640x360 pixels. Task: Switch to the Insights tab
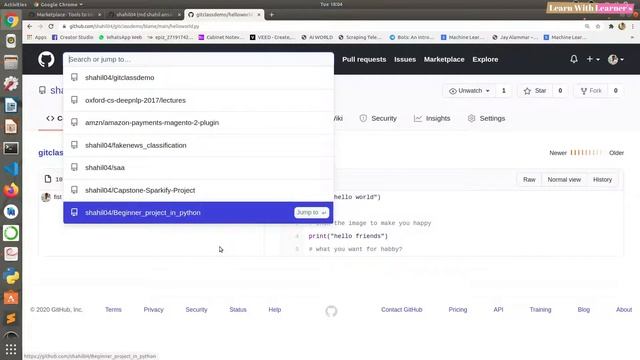[432, 118]
